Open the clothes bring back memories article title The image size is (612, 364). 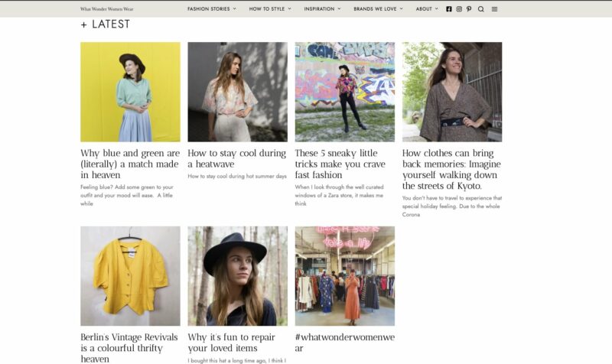451,169
